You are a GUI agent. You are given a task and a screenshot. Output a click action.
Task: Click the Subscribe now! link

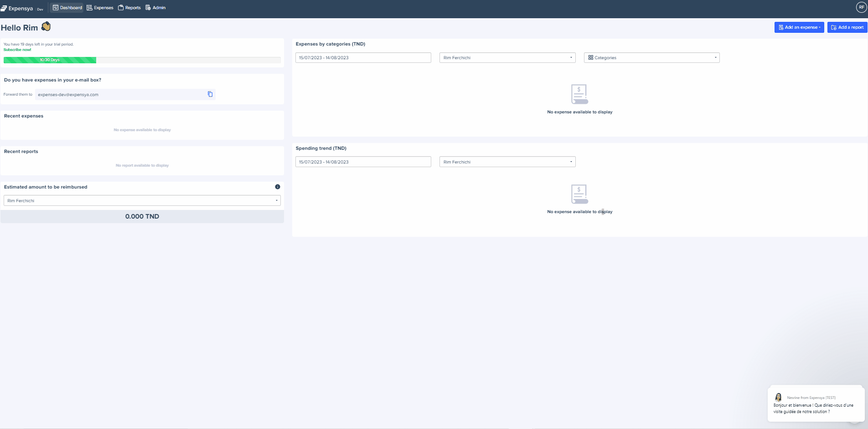[17, 50]
